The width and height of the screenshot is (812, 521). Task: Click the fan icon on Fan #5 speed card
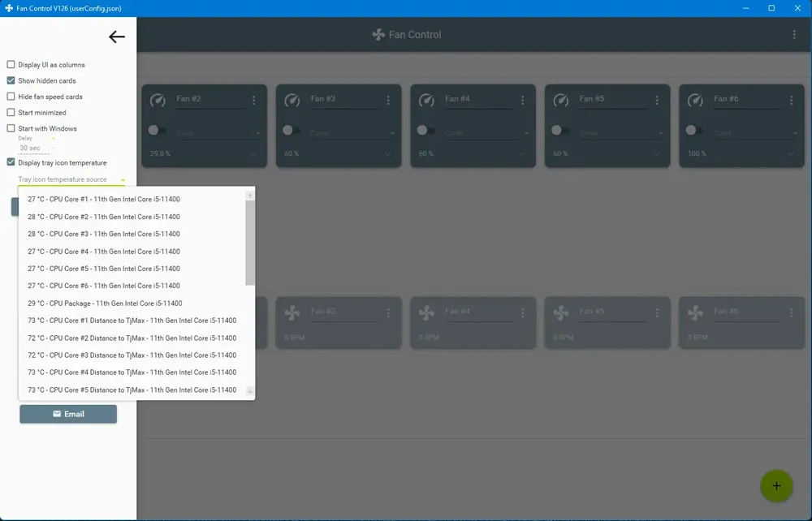(561, 312)
